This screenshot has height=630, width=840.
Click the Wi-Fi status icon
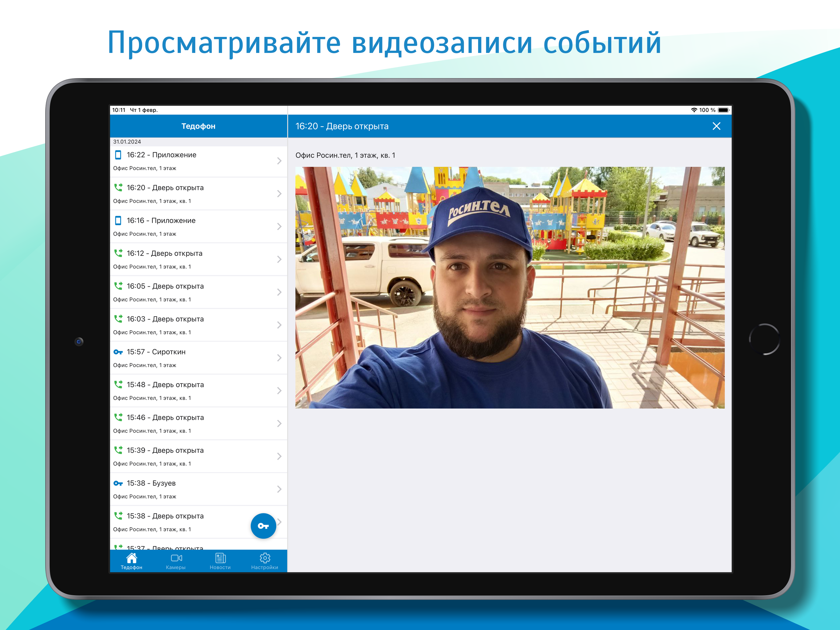694,110
